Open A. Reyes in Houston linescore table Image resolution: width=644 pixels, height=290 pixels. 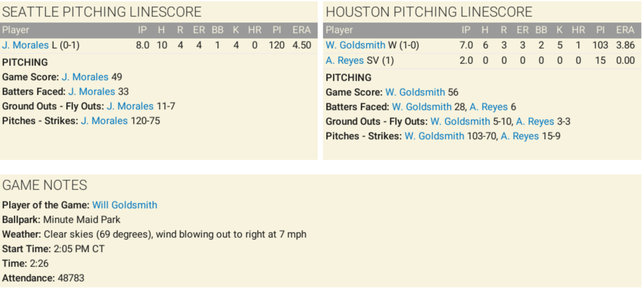(x=345, y=60)
